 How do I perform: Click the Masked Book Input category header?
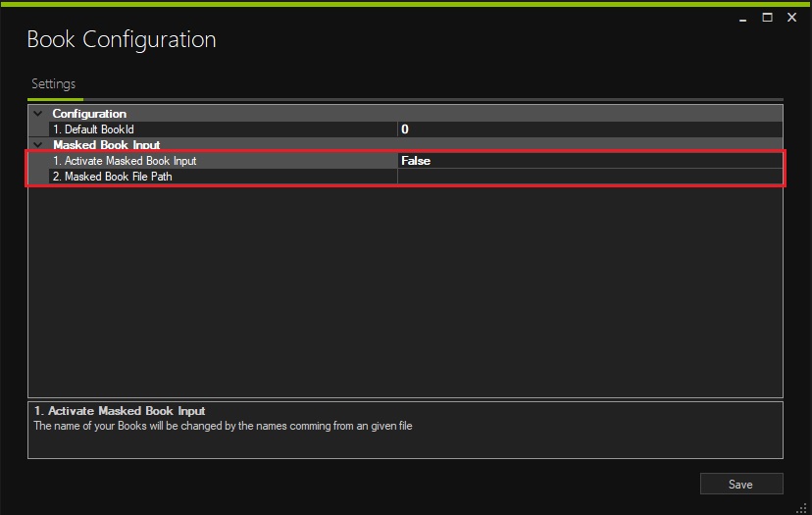click(106, 145)
